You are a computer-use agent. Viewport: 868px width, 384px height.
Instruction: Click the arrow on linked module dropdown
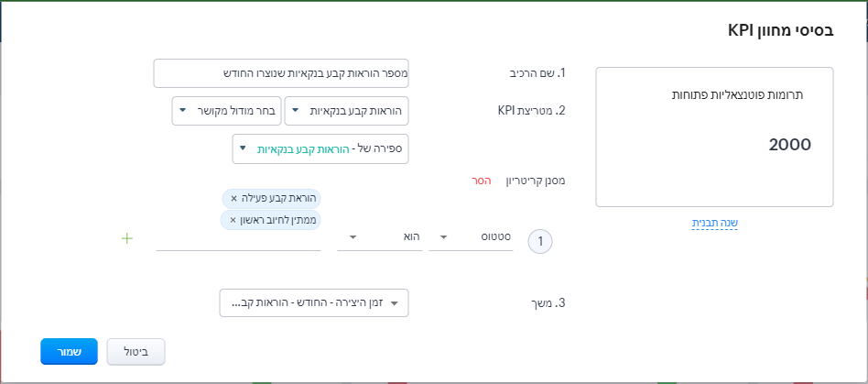pos(183,110)
